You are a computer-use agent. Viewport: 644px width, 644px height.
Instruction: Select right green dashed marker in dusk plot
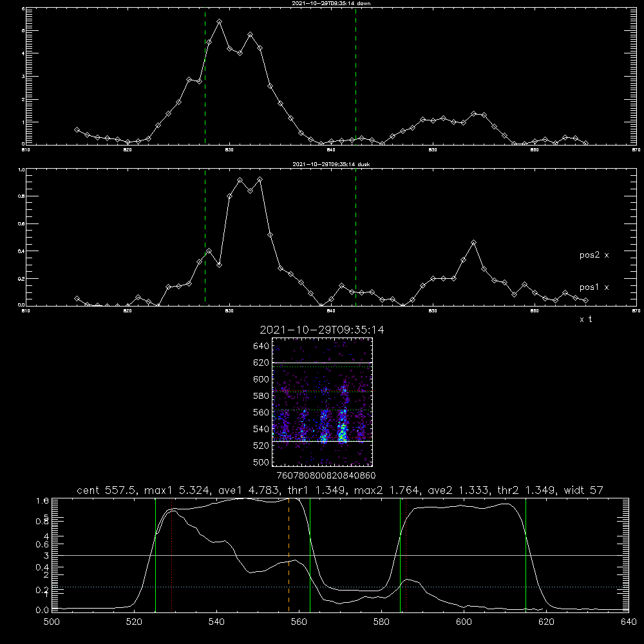tap(355, 238)
